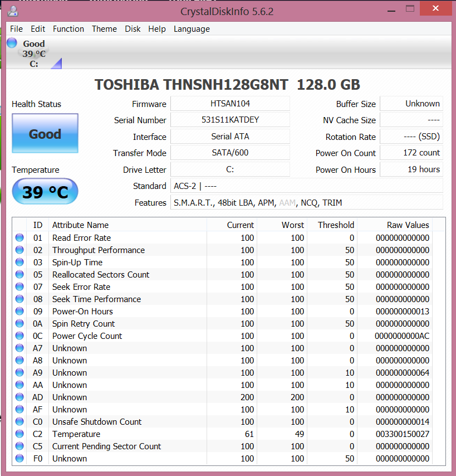Click the status orb for Reallocated Sectors Count

click(19, 275)
